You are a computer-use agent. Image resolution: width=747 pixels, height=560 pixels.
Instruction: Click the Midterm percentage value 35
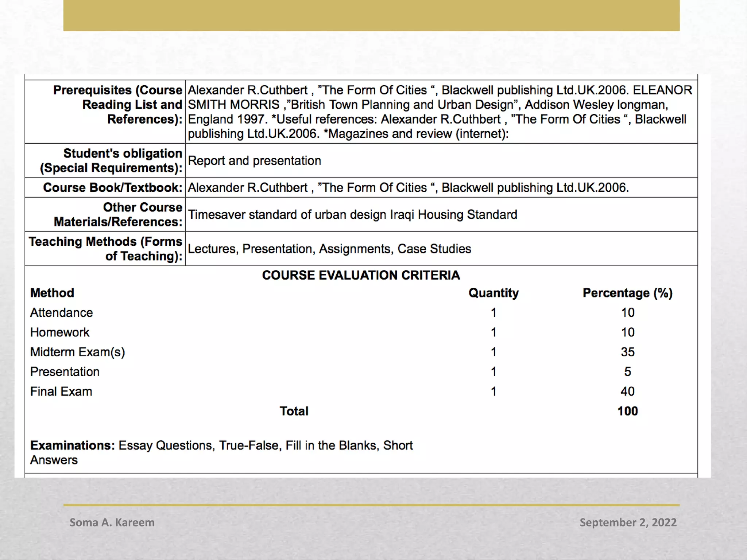(x=627, y=352)
